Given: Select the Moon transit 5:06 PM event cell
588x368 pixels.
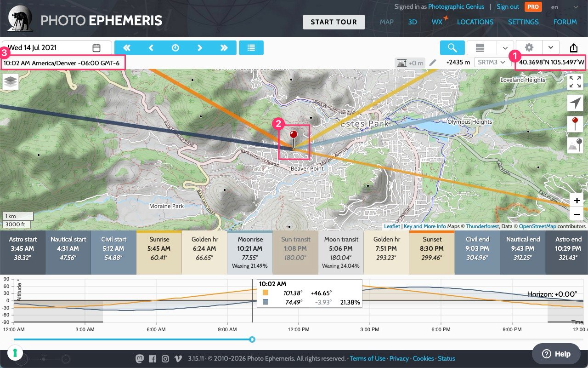Looking at the screenshot, I should click(341, 253).
